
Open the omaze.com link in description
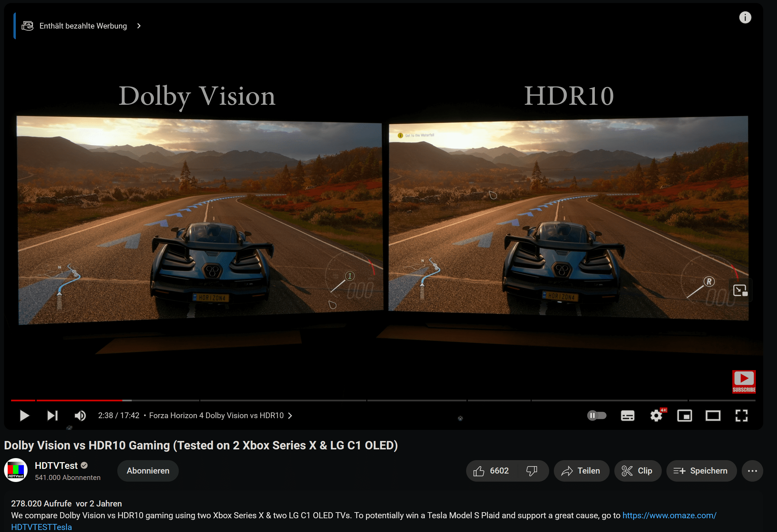[x=669, y=515]
